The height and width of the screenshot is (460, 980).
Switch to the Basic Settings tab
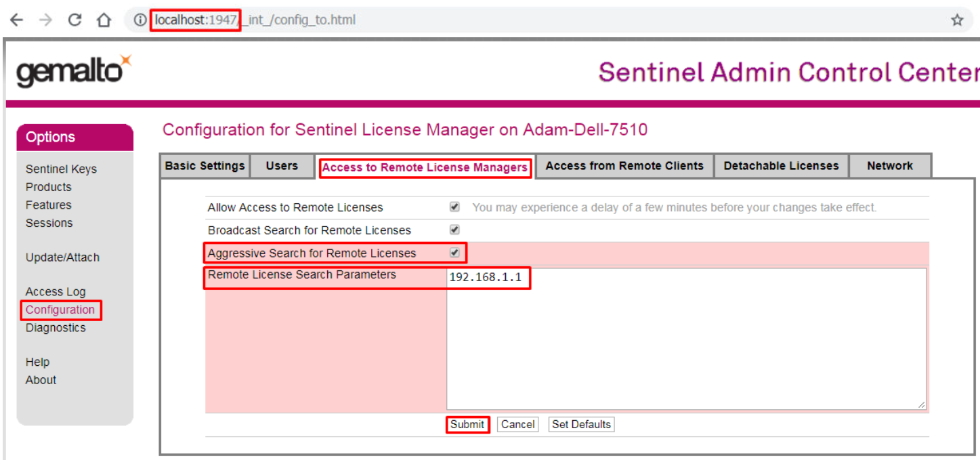click(205, 166)
